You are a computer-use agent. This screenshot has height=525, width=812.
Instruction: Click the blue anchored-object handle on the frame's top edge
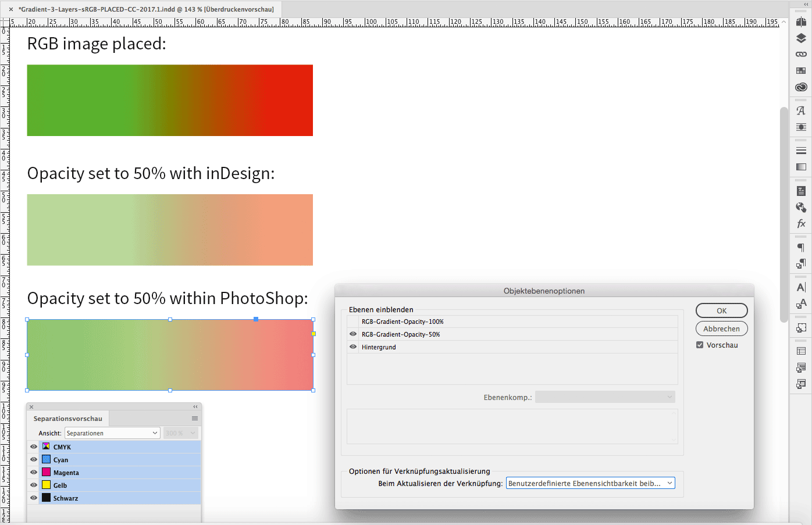pos(256,319)
